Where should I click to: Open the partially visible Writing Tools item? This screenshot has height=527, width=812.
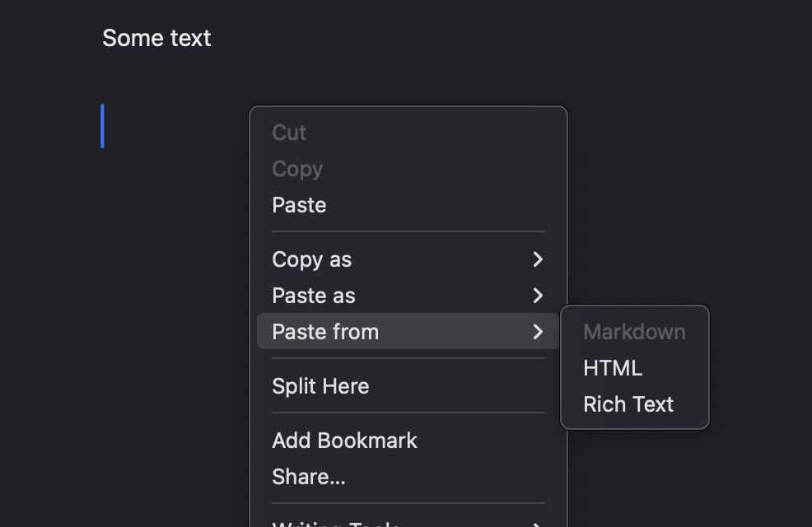click(x=336, y=522)
